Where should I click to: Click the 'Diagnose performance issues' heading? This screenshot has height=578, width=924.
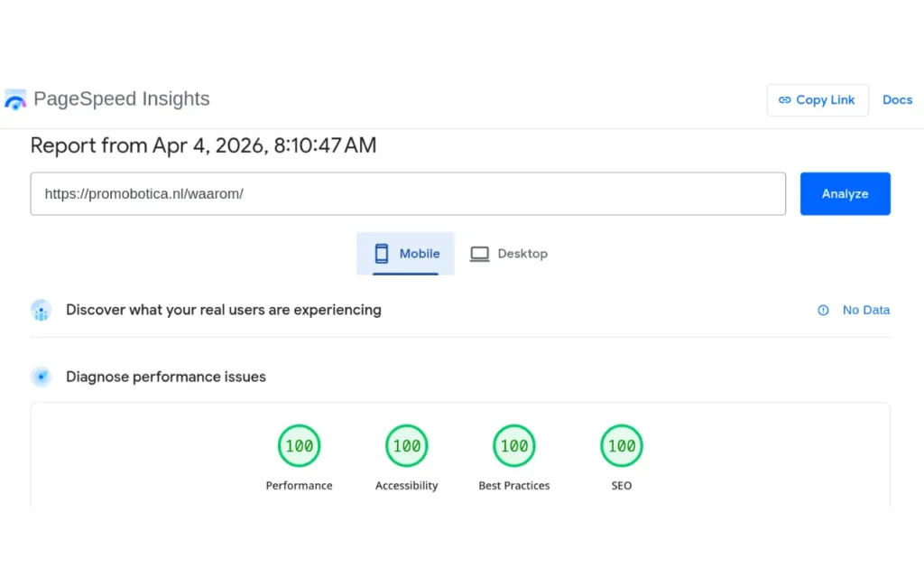pyautogui.click(x=166, y=377)
